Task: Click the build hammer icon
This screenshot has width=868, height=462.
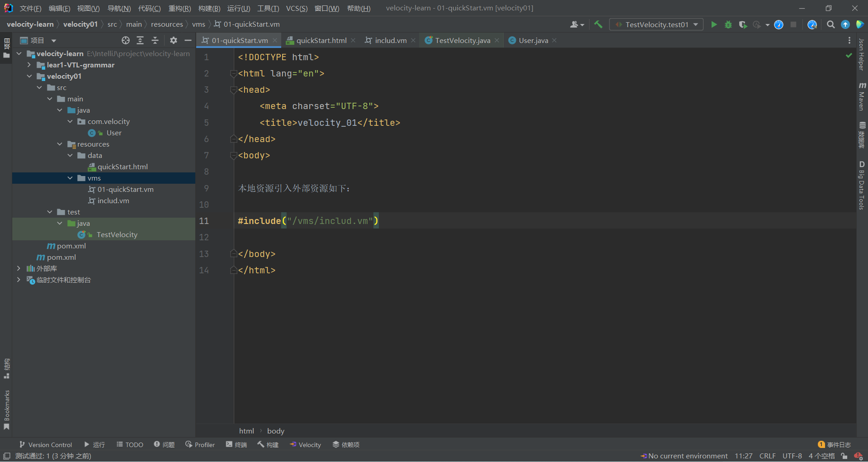Action: point(598,24)
